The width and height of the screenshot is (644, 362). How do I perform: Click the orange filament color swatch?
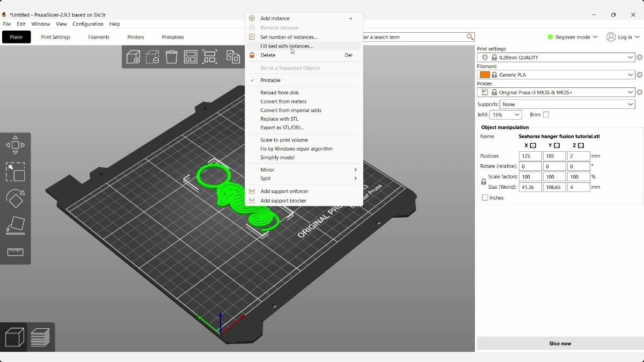(485, 75)
